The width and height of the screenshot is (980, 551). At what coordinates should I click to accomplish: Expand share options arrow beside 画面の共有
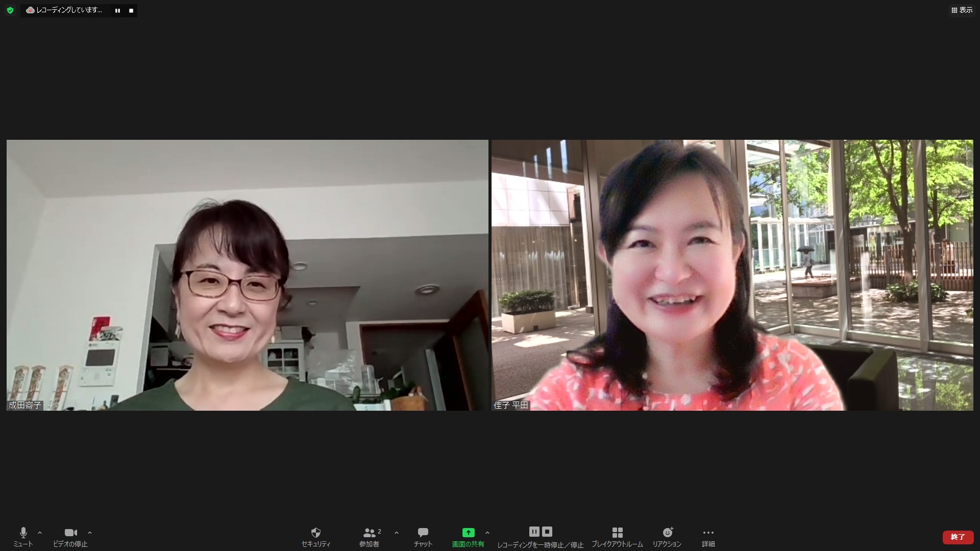487,533
